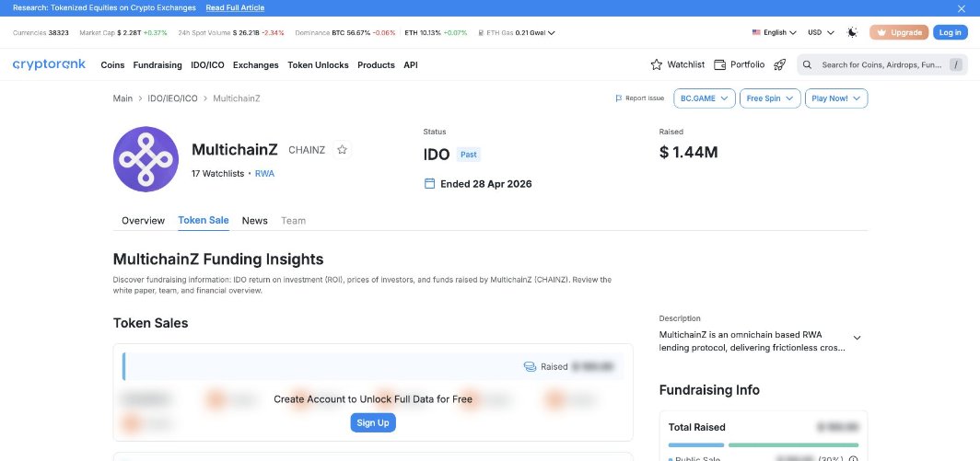Click the Sign Up button
The height and width of the screenshot is (461, 980).
coord(372,423)
